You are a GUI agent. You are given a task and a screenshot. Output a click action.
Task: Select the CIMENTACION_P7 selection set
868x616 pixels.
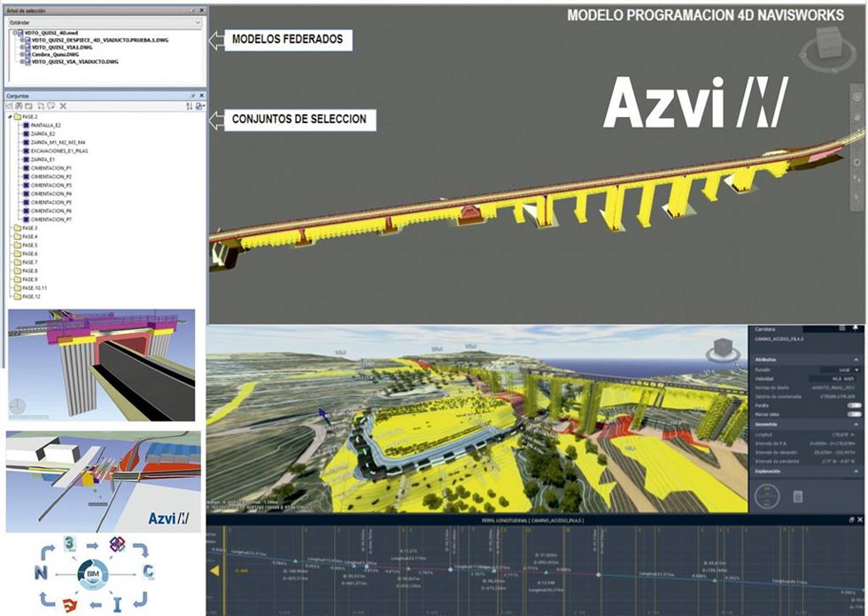click(x=47, y=220)
